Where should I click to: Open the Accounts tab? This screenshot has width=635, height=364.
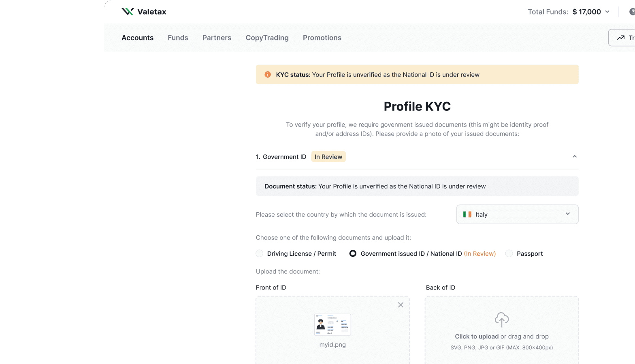137,38
